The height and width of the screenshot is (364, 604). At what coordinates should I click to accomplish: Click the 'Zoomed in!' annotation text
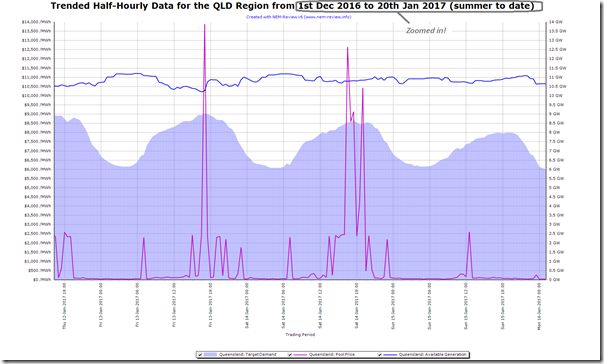coord(426,30)
